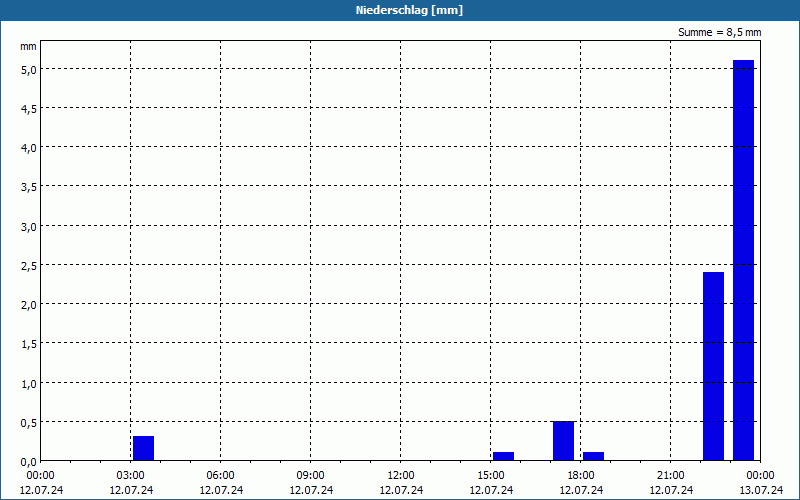
Task: Click the '13.07.24' date label
Action: pyautogui.click(x=761, y=490)
